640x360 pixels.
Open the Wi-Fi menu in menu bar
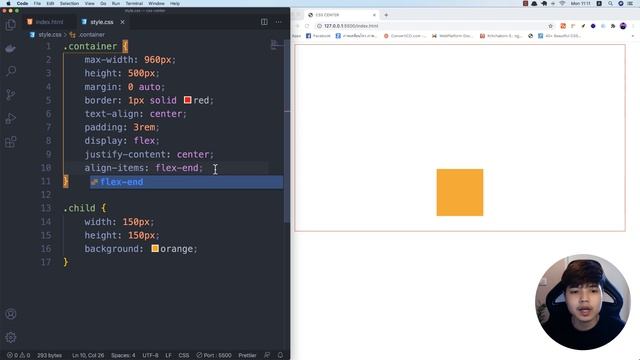click(562, 3)
